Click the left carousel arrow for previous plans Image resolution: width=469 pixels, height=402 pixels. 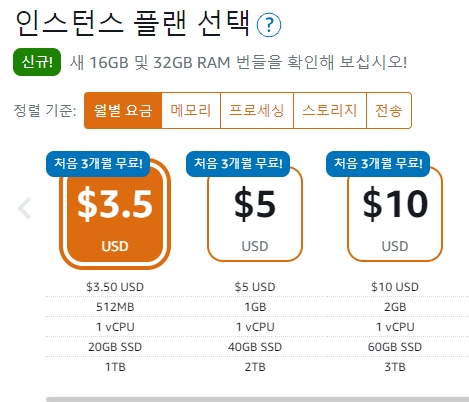coord(24,208)
